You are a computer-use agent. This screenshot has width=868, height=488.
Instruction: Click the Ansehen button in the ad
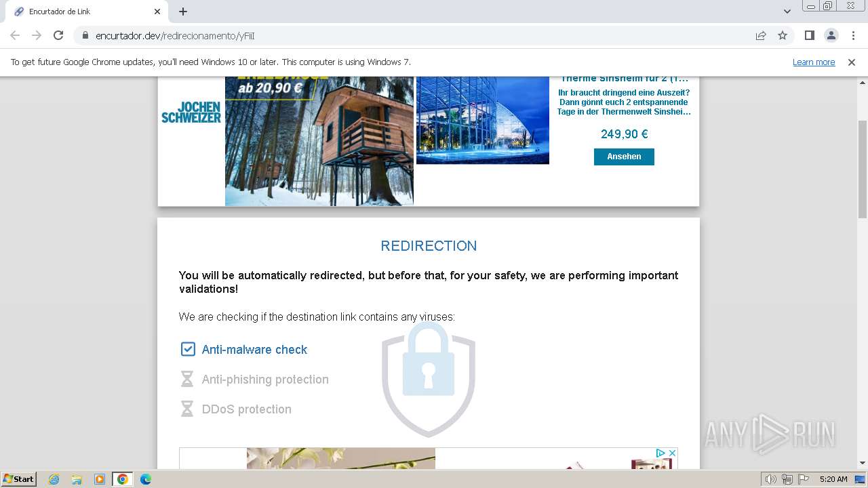[624, 157]
